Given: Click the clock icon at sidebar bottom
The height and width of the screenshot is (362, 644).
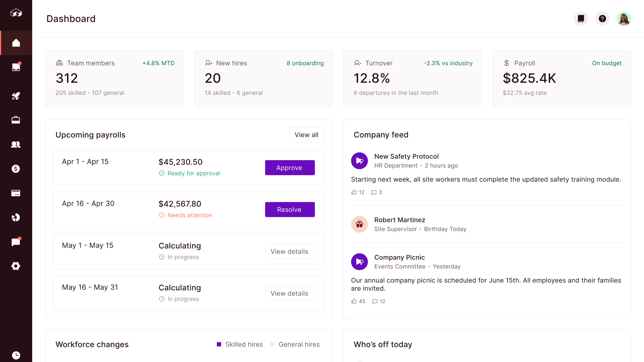Looking at the screenshot, I should pyautogui.click(x=16, y=355).
